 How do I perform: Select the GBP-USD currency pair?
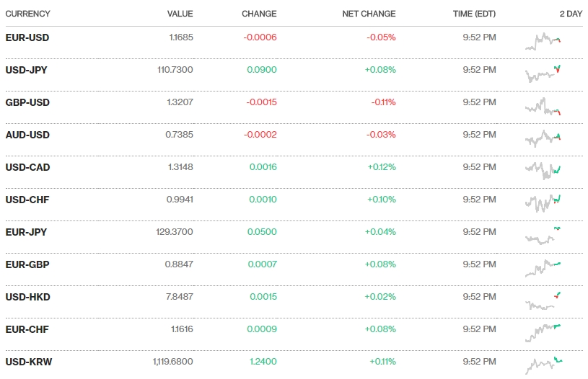[27, 102]
